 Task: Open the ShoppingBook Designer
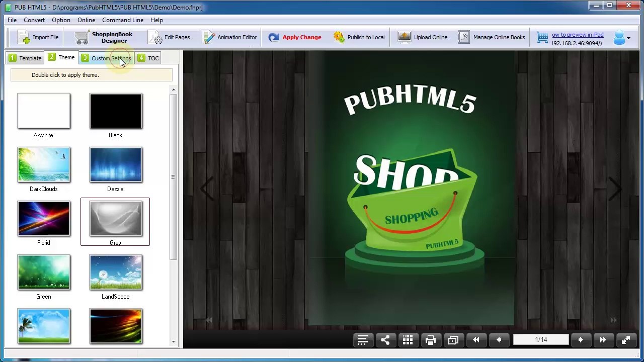[x=104, y=37]
